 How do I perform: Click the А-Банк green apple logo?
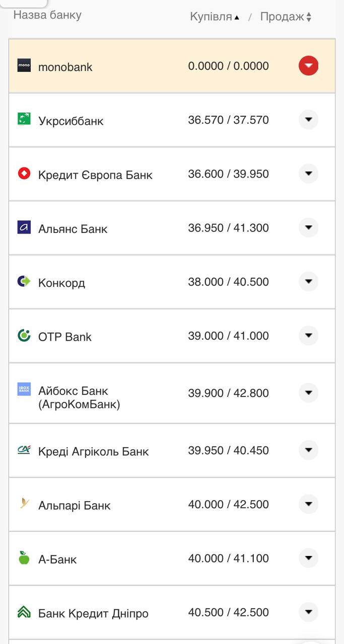[x=24, y=558]
